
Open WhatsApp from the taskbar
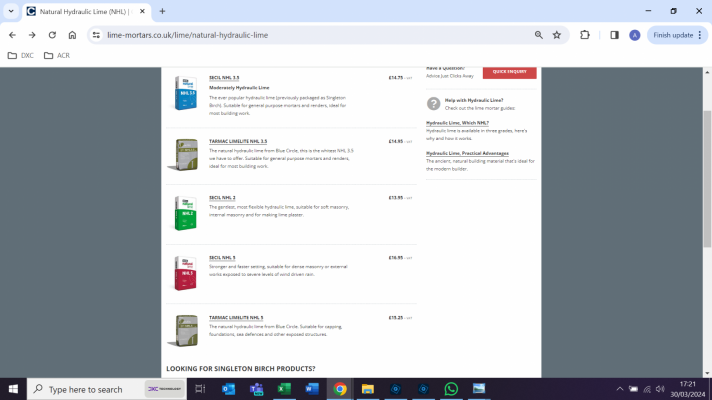(451, 389)
